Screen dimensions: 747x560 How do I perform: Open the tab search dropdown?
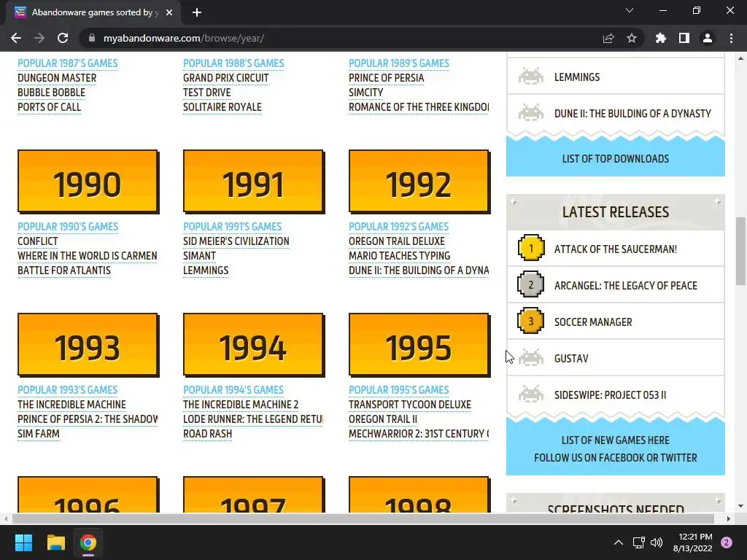point(630,10)
